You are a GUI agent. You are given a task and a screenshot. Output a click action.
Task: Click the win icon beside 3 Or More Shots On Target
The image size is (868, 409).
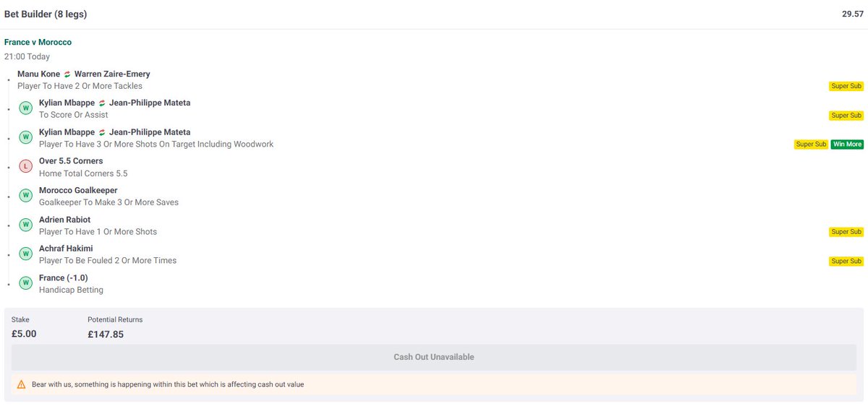point(25,137)
